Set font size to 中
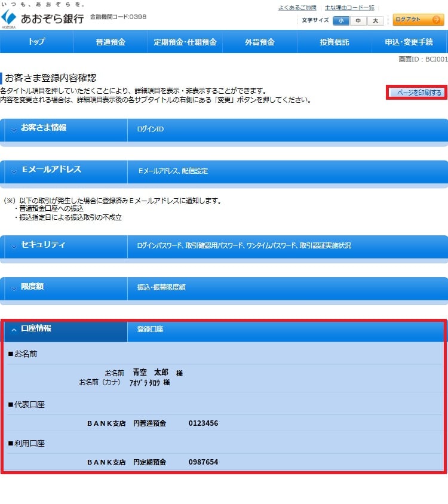The width and height of the screenshot is (448, 504). [x=358, y=20]
